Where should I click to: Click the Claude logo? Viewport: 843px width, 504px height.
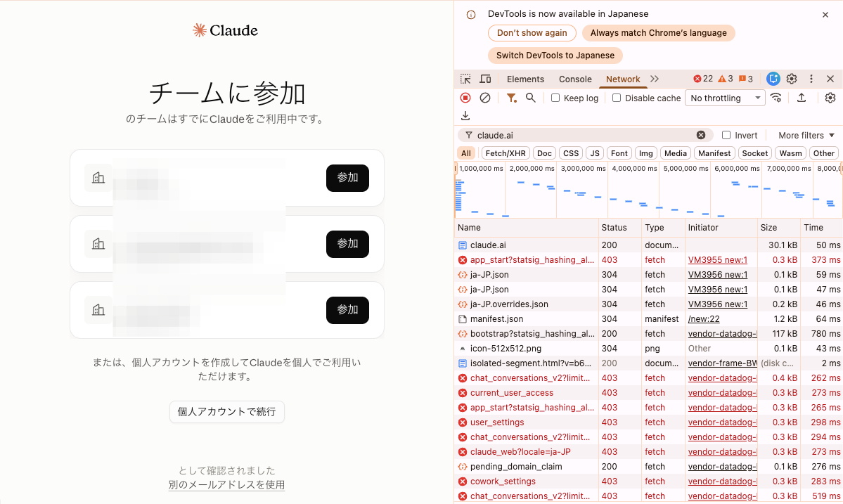point(225,30)
